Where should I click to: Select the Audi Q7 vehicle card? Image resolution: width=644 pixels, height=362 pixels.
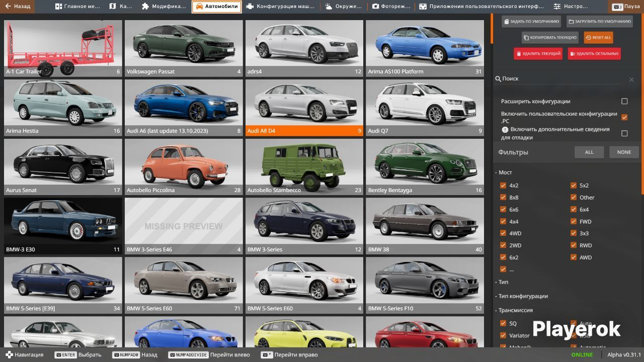(x=425, y=108)
